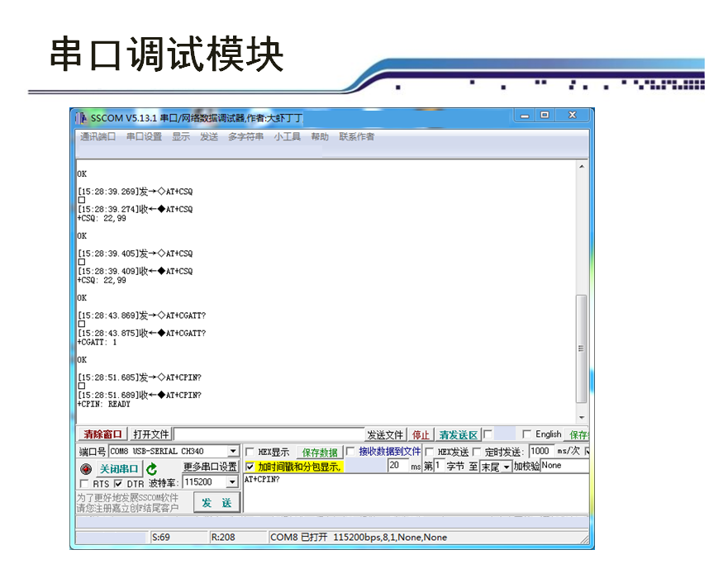Click the +CGATT: 1 log line
728x564 pixels.
(x=97, y=343)
